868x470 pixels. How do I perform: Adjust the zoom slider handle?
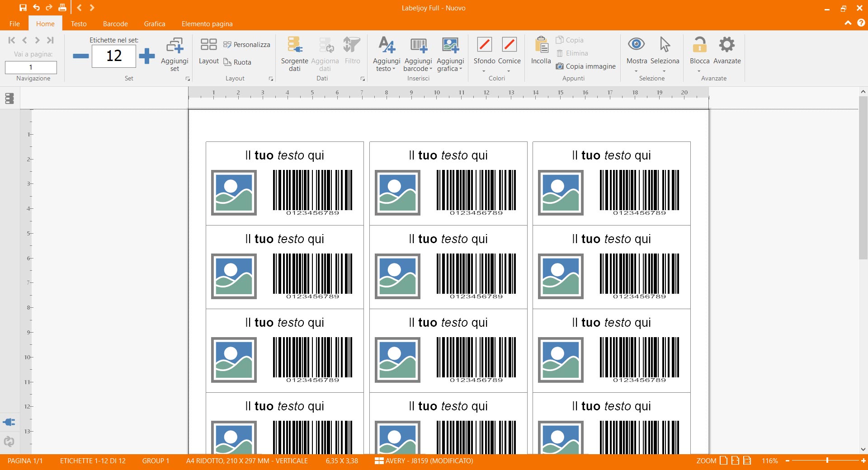coord(827,461)
